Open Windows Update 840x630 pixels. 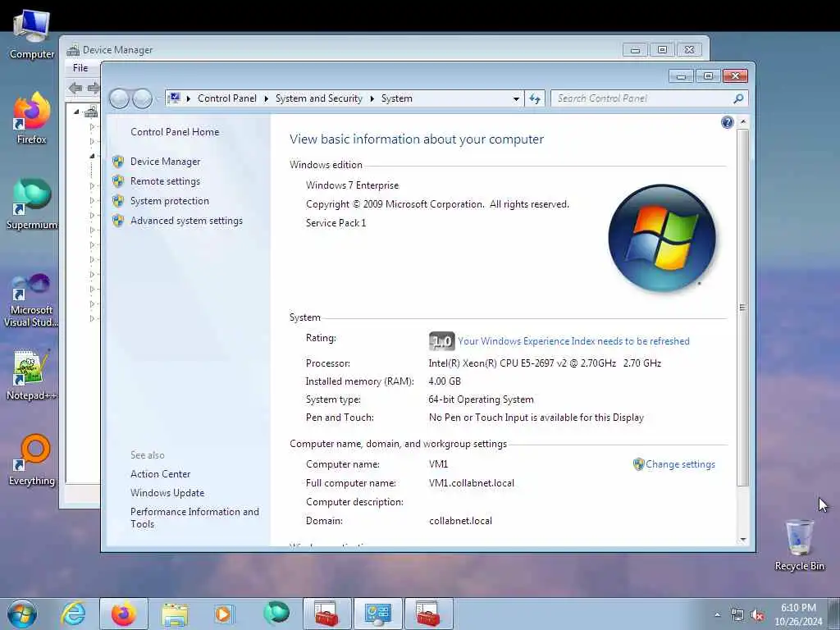[167, 493]
